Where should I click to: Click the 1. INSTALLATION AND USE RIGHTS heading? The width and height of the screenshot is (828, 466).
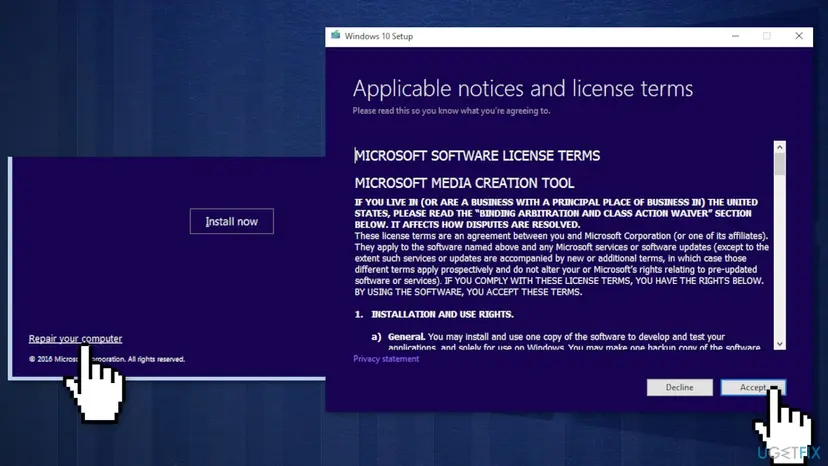click(x=434, y=314)
